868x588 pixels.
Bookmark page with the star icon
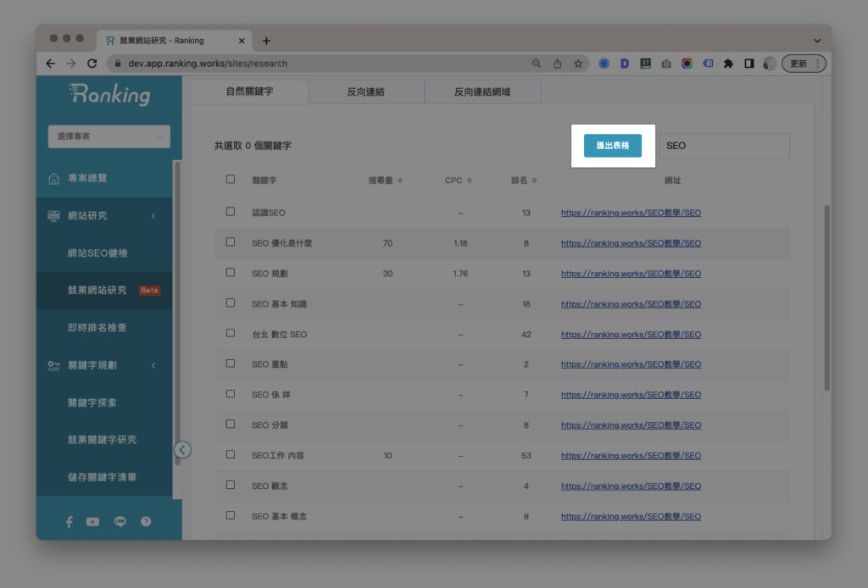point(578,64)
